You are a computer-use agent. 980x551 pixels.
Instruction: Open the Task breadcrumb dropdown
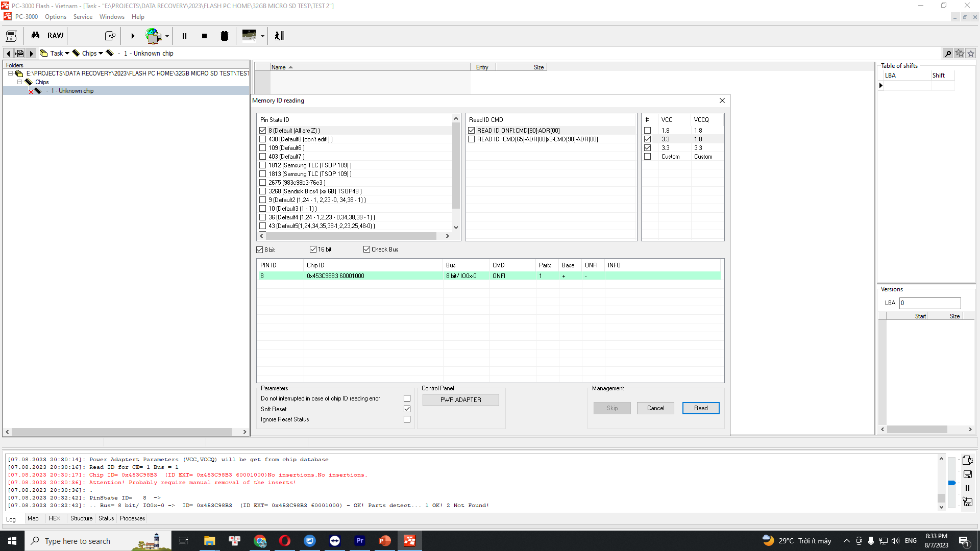(x=67, y=54)
